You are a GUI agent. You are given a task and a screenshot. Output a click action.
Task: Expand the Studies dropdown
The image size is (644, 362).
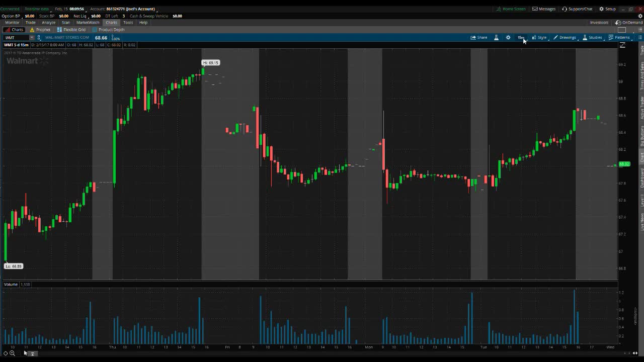tap(592, 38)
